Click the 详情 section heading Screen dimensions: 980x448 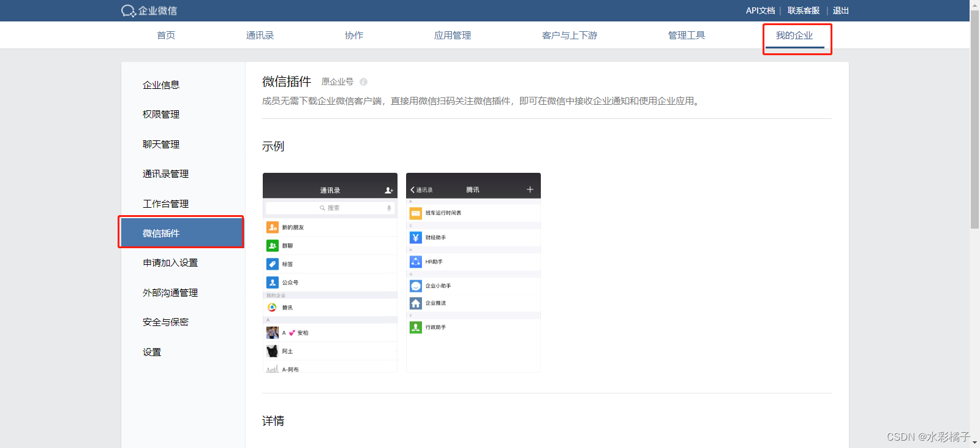pyautogui.click(x=273, y=421)
